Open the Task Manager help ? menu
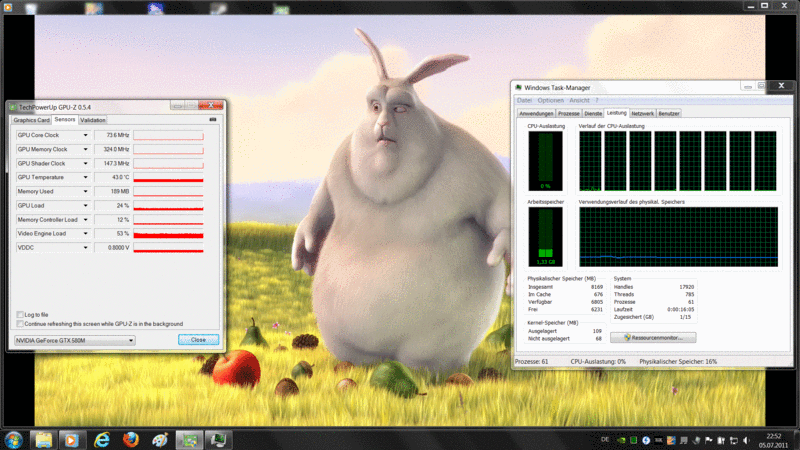Viewport: 800px width, 450px height. point(597,101)
